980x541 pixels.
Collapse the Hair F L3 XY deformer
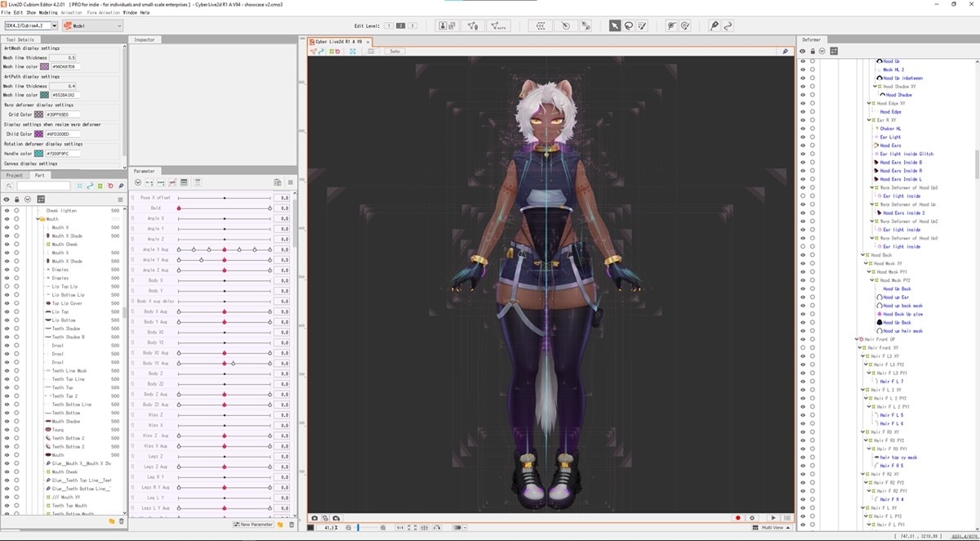point(862,356)
